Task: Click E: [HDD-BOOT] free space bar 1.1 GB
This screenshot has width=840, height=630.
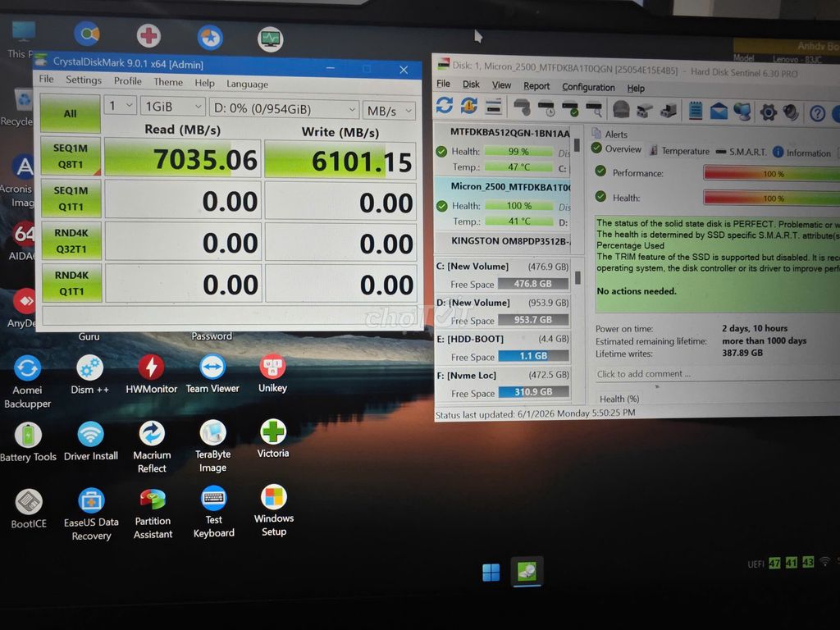Action: 533,356
